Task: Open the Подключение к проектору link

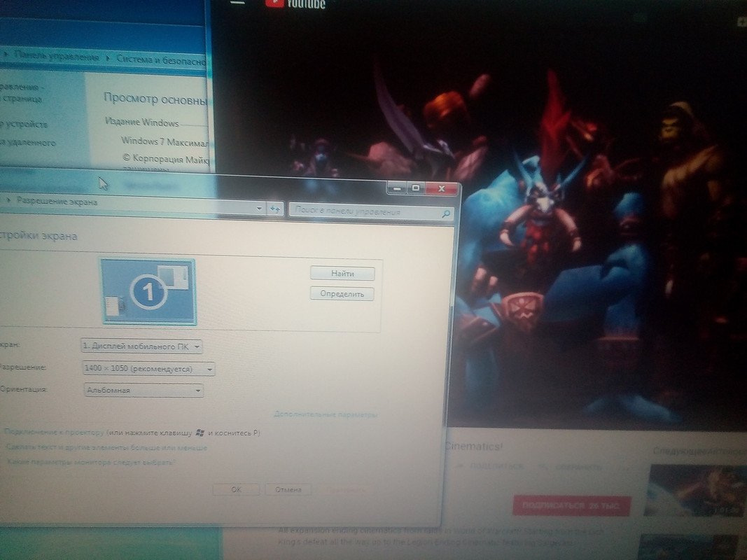Action: coord(54,432)
